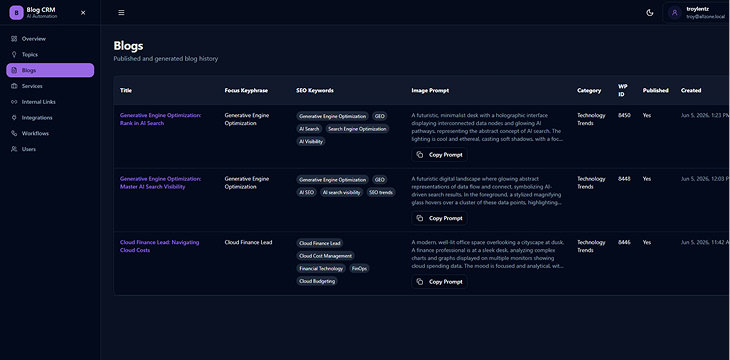Click the SEO Keywords column header
Screen dimensions: 730x360
coord(315,90)
